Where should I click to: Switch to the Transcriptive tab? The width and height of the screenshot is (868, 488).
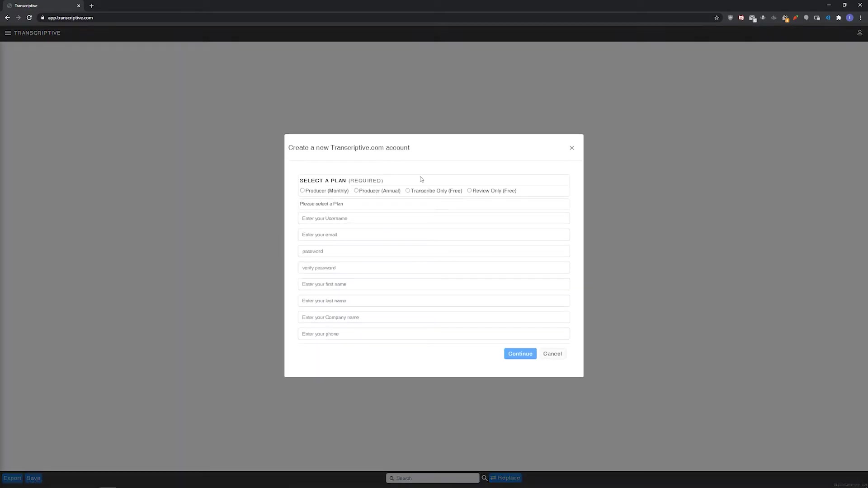pos(43,6)
